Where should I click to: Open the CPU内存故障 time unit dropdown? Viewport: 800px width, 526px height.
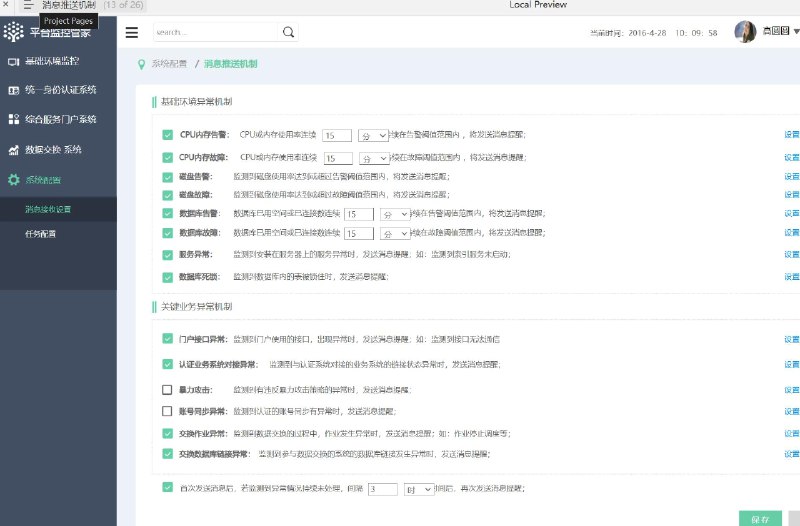tap(374, 159)
